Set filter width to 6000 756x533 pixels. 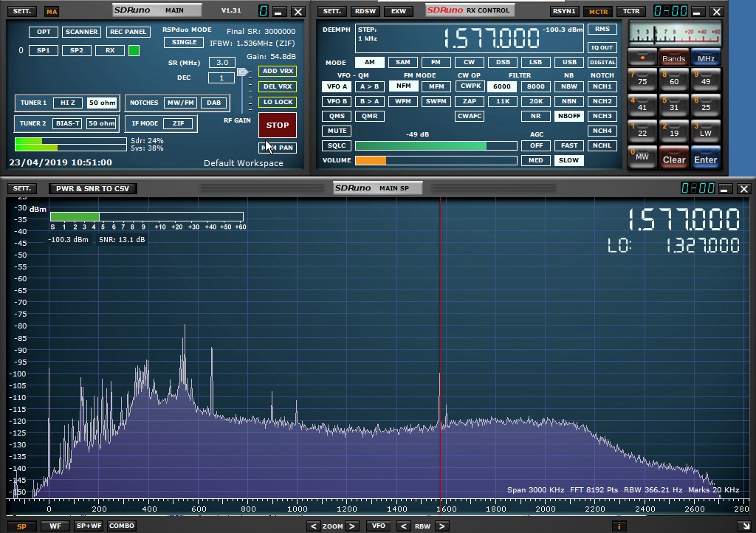tap(502, 87)
